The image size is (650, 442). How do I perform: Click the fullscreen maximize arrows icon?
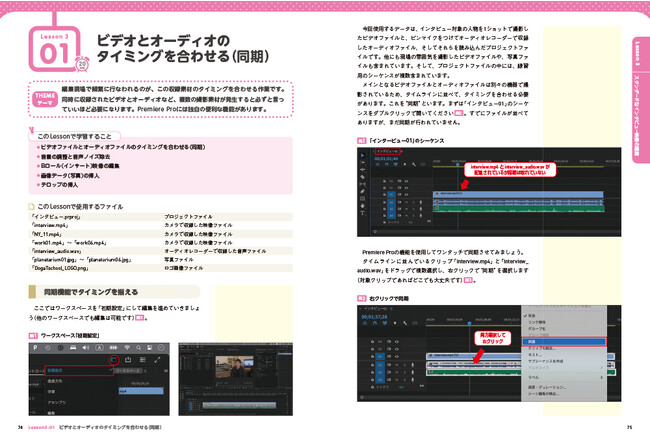(x=157, y=360)
